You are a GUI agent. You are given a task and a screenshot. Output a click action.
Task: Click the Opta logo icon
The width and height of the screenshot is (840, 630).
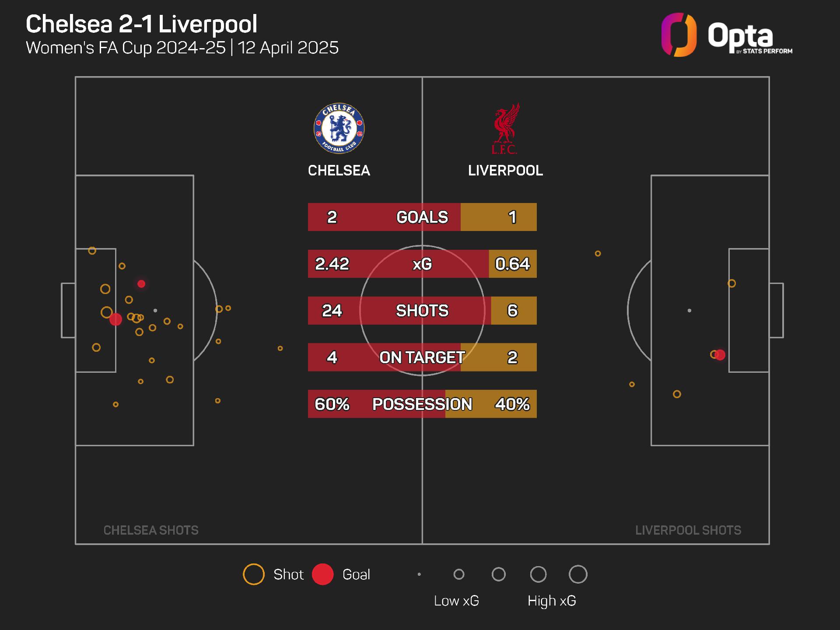coord(679,35)
